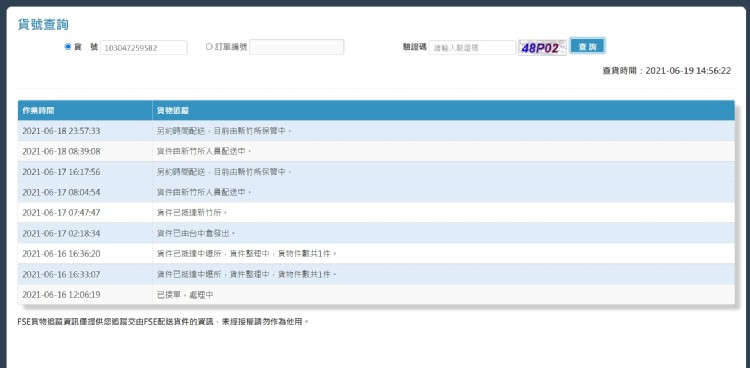Viewport: 750px width, 368px height.
Task: Select the timestamp 2021-06-18 08:39:08
Action: pos(61,151)
